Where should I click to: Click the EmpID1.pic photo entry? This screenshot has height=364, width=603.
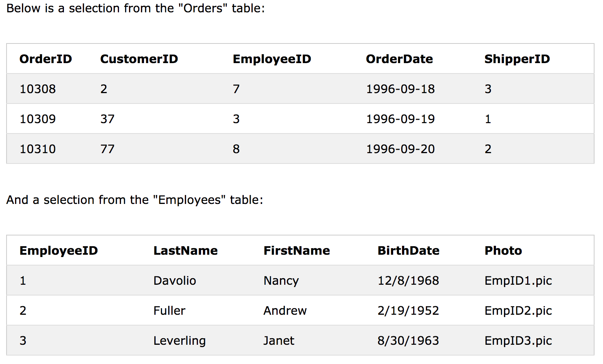518,281
